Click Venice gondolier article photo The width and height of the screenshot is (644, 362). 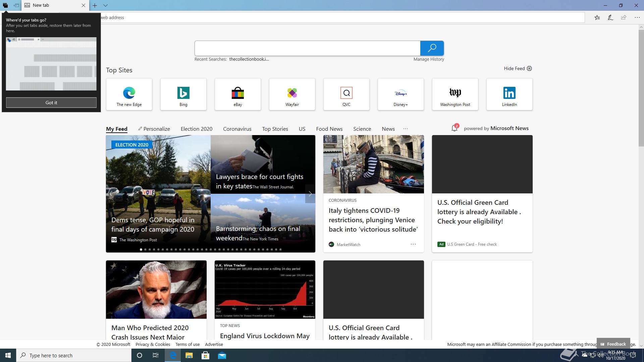[x=374, y=164]
